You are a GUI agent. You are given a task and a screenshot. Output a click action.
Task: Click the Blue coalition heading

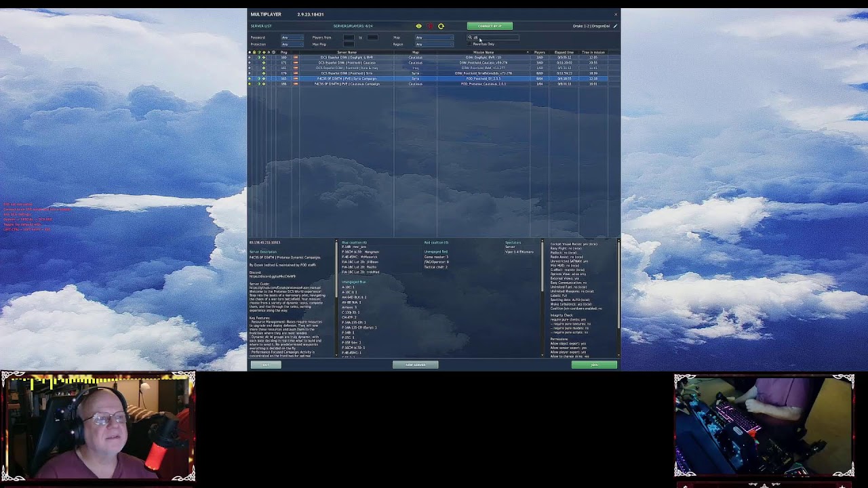click(x=354, y=243)
